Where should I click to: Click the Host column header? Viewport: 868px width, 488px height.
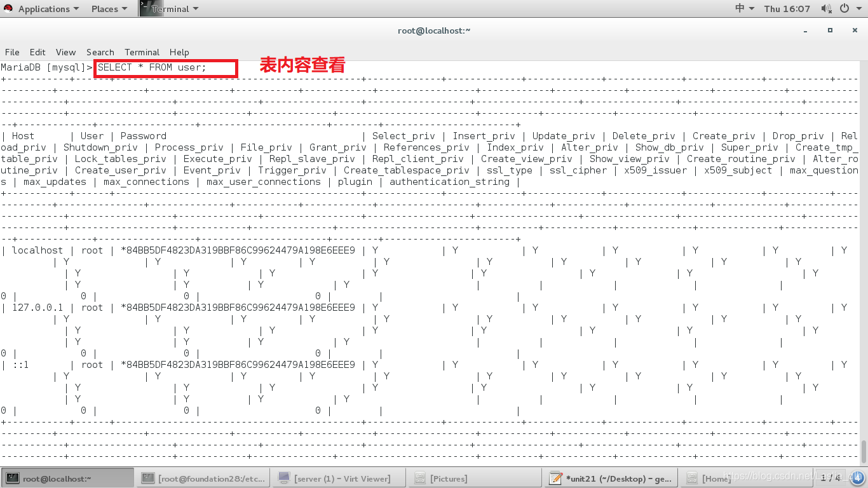click(x=23, y=136)
